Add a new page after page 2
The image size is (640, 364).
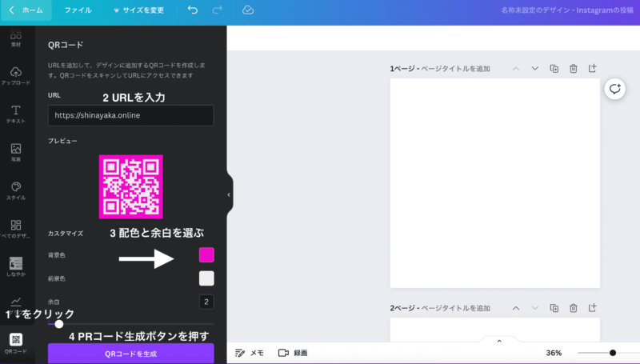point(592,308)
